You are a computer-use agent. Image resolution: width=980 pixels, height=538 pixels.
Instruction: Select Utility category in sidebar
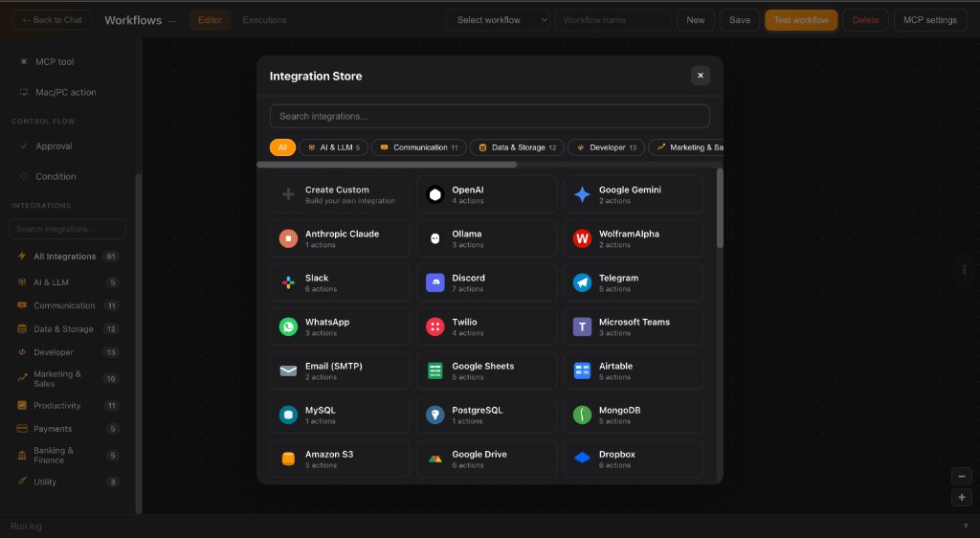(68, 482)
